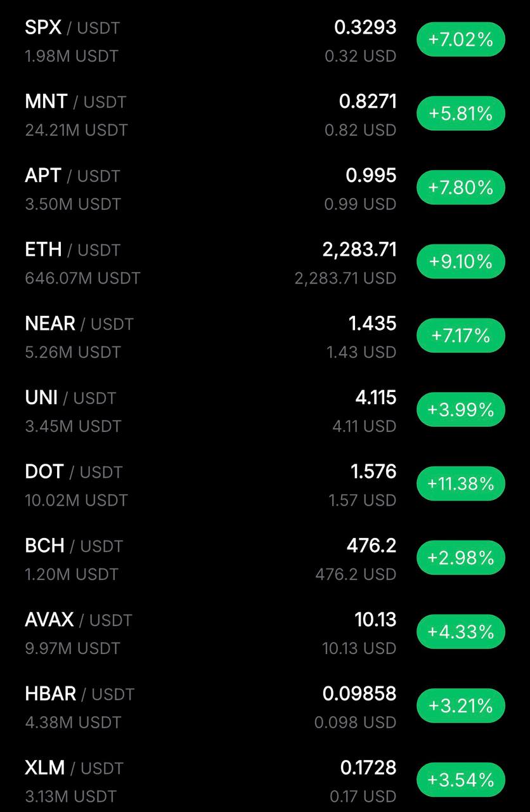Tap the MNT +5.81% change badge
530x812 pixels.
coord(460,114)
